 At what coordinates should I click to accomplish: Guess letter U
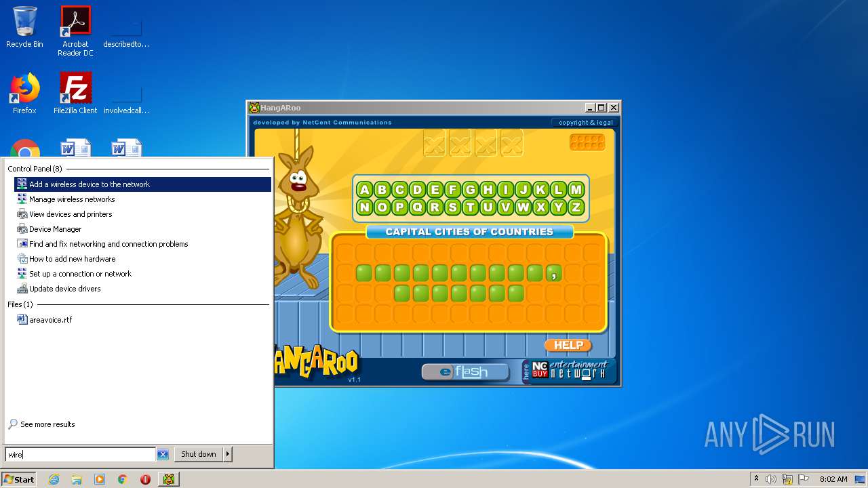coord(488,207)
